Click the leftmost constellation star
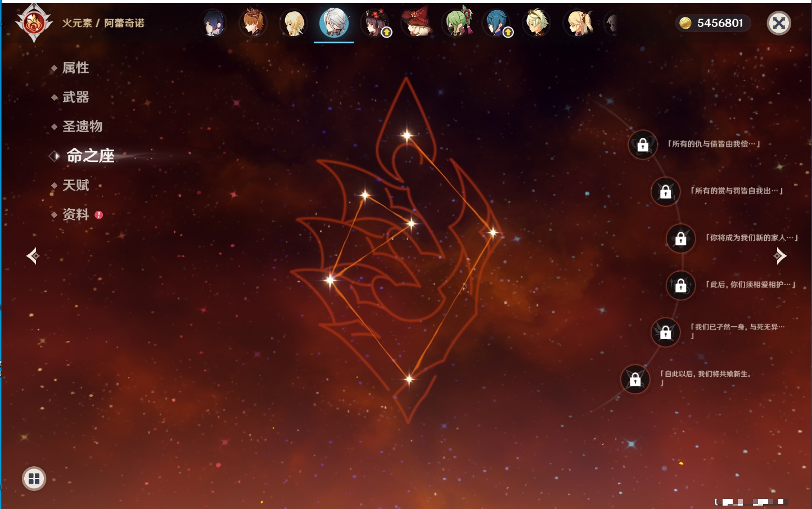 [331, 280]
